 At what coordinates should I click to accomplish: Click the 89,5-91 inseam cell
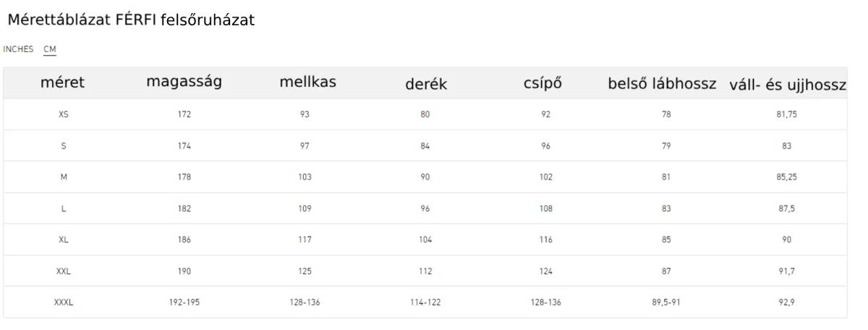pos(666,302)
